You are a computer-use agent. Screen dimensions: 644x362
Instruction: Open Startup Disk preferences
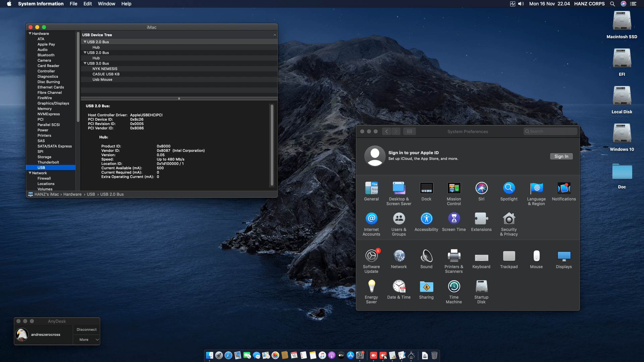tap(481, 287)
